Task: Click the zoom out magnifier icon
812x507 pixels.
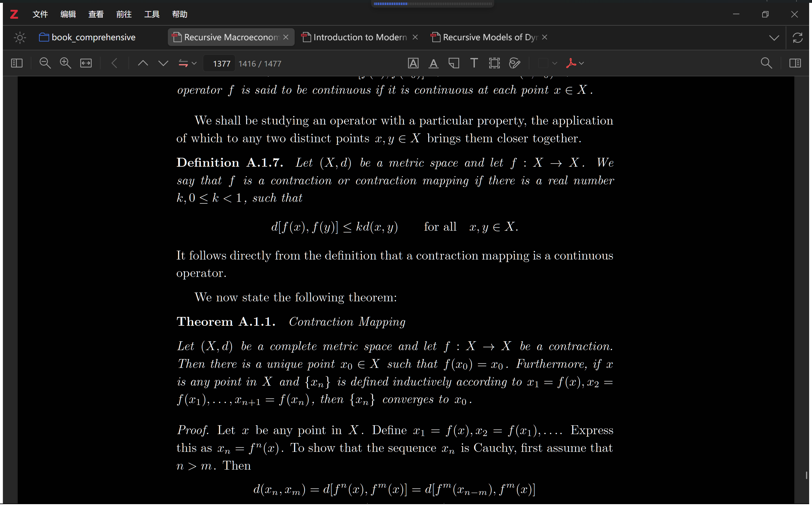Action: (x=45, y=63)
